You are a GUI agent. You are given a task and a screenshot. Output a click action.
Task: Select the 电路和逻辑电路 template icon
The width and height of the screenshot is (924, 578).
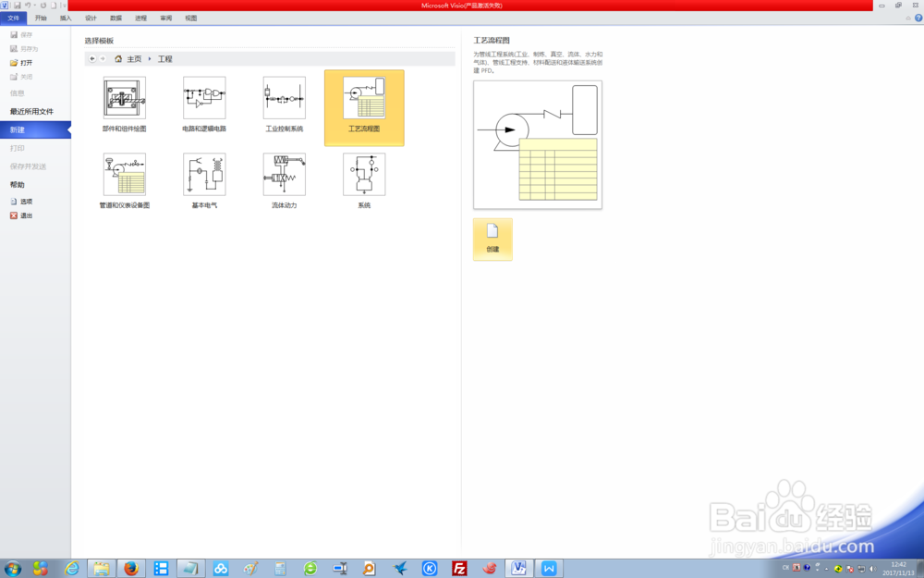tap(204, 97)
